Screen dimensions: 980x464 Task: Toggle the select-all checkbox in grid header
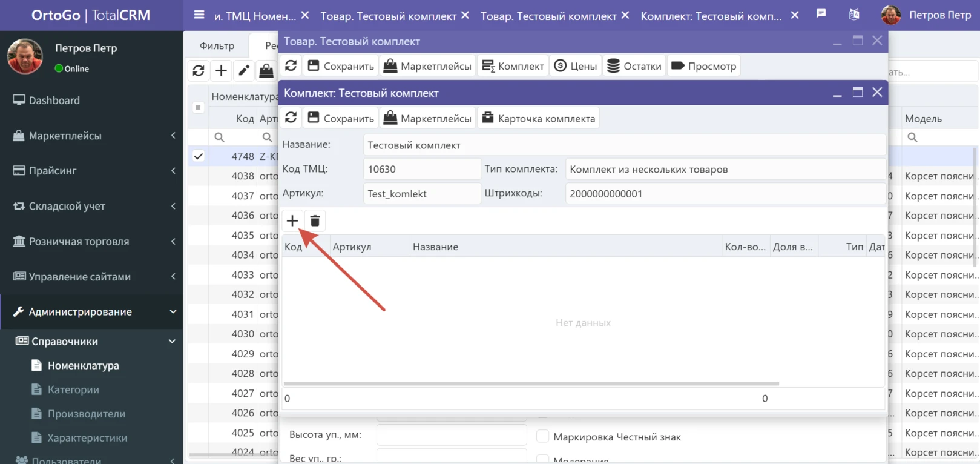click(x=198, y=108)
